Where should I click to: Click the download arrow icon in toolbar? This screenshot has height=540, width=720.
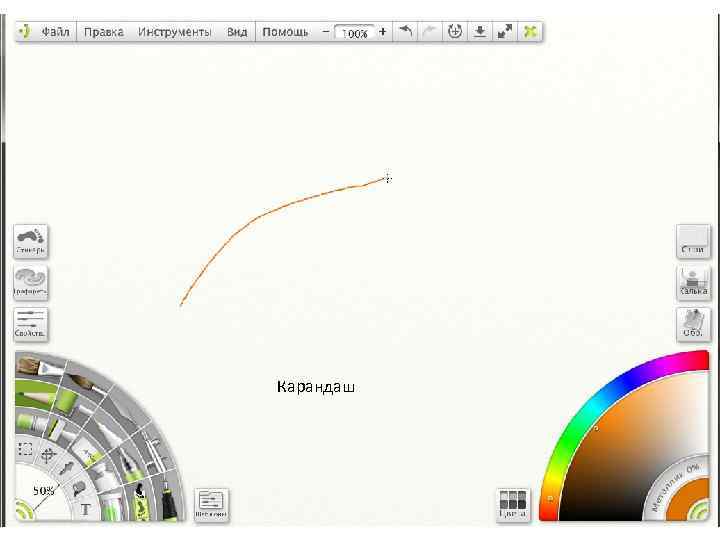pyautogui.click(x=479, y=32)
